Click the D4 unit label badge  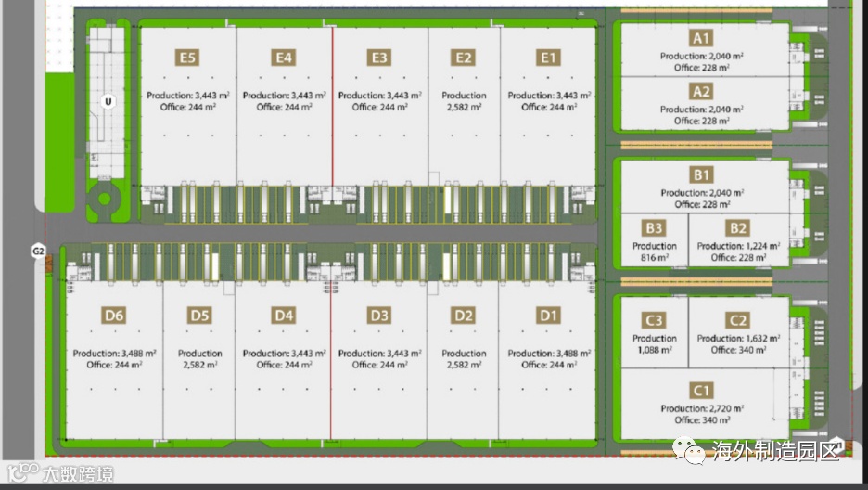pyautogui.click(x=284, y=316)
